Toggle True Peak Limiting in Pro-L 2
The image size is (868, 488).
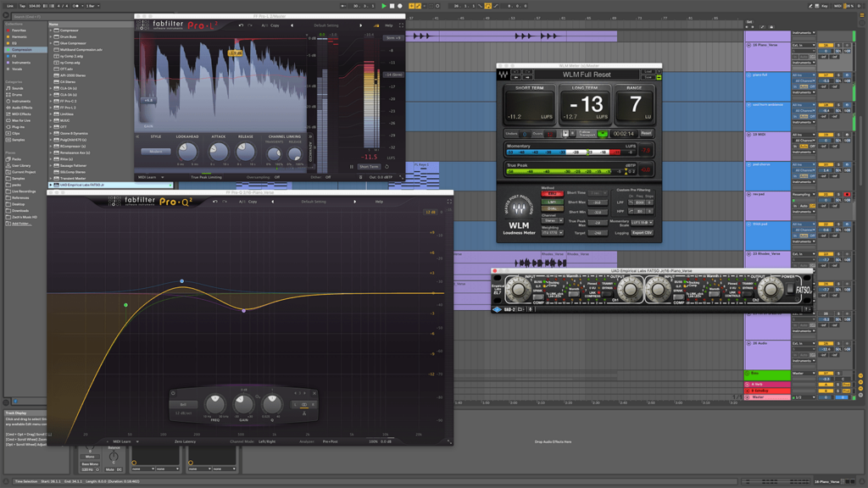(x=206, y=177)
